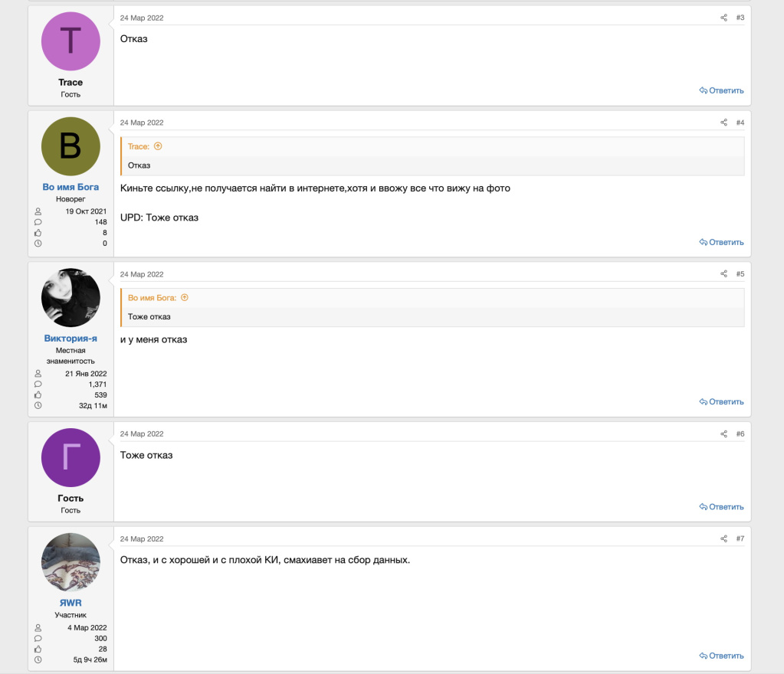Click share icon on post #7
The width and height of the screenshot is (784, 674).
point(723,539)
